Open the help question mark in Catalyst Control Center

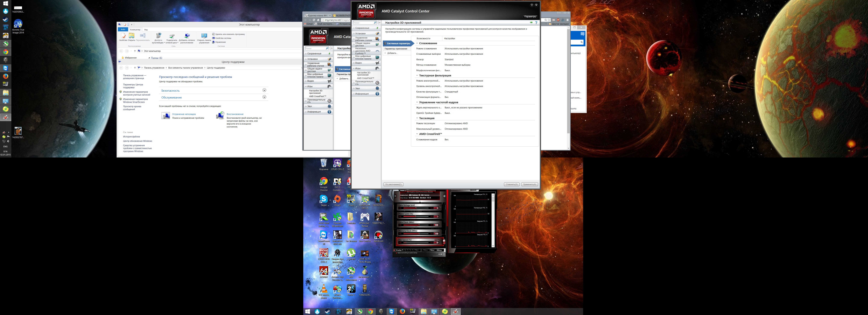pos(536,23)
